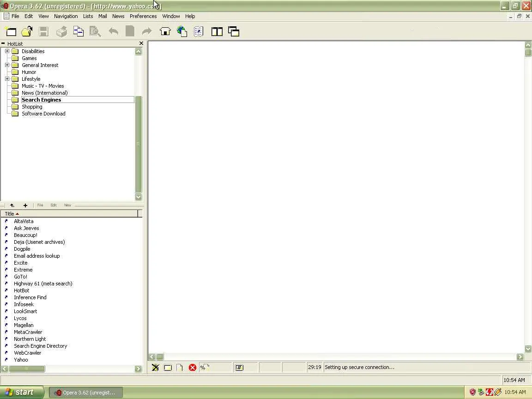Click the document window icon in status bar
This screenshot has height=399, width=532.
coord(168,368)
